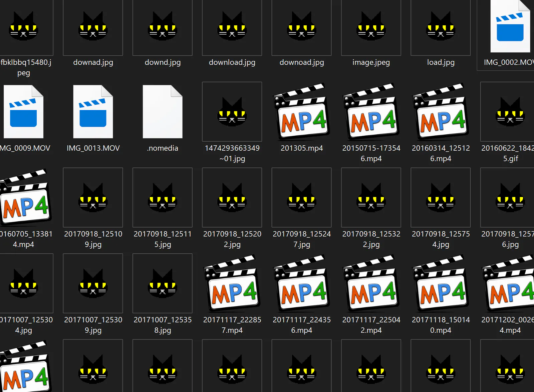Select the 20160314_125126.mp4 video icon
534x392 pixels.
[441, 112]
